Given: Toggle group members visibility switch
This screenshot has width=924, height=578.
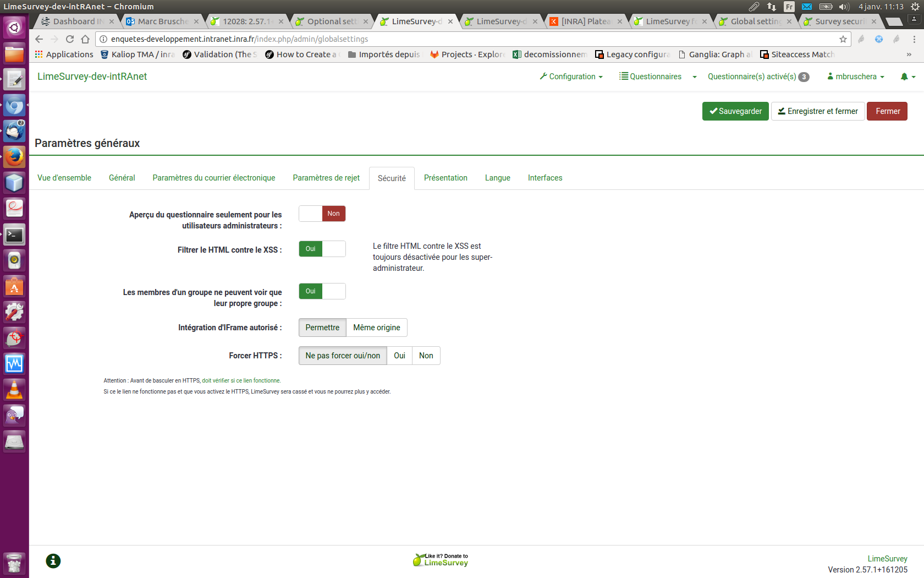Looking at the screenshot, I should [322, 291].
